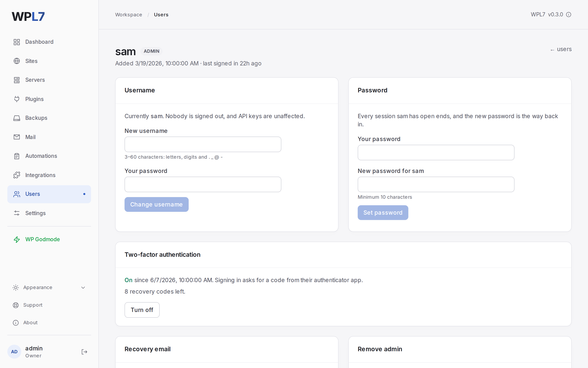Click the sign-out icon beside admin
Image resolution: width=588 pixels, height=368 pixels.
tap(84, 352)
